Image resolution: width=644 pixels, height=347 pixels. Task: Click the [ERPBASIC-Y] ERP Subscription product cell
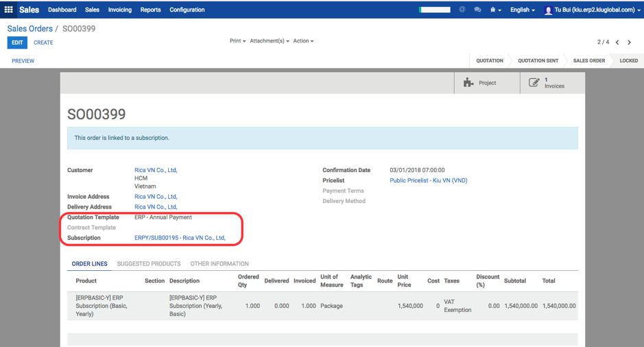coord(103,306)
